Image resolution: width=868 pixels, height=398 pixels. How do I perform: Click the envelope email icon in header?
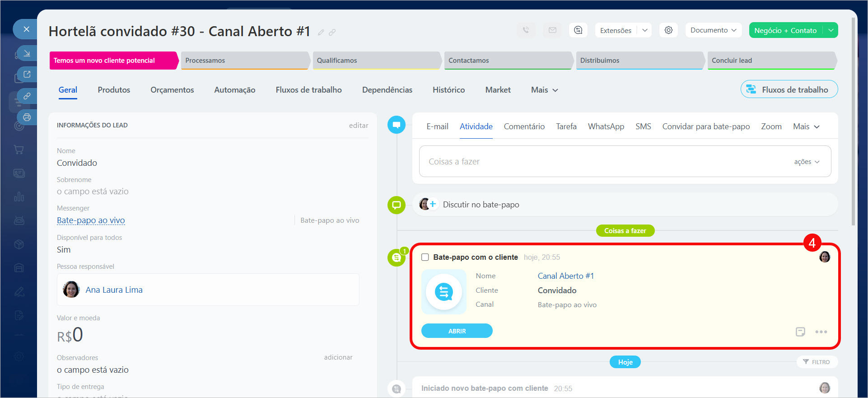click(552, 30)
